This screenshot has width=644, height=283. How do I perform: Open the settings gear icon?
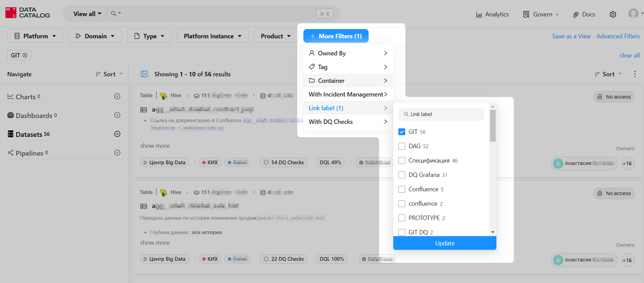pos(613,14)
